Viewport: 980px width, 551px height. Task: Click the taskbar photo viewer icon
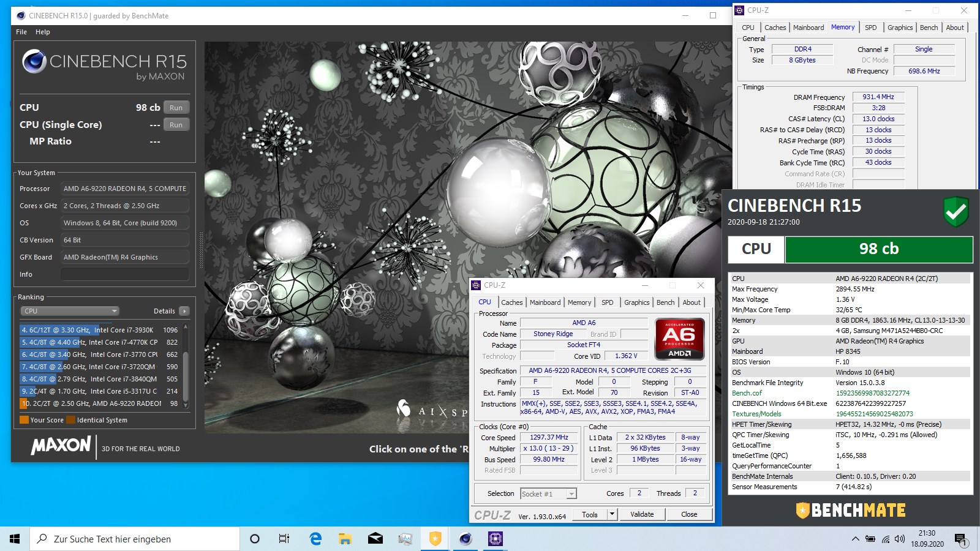click(405, 539)
